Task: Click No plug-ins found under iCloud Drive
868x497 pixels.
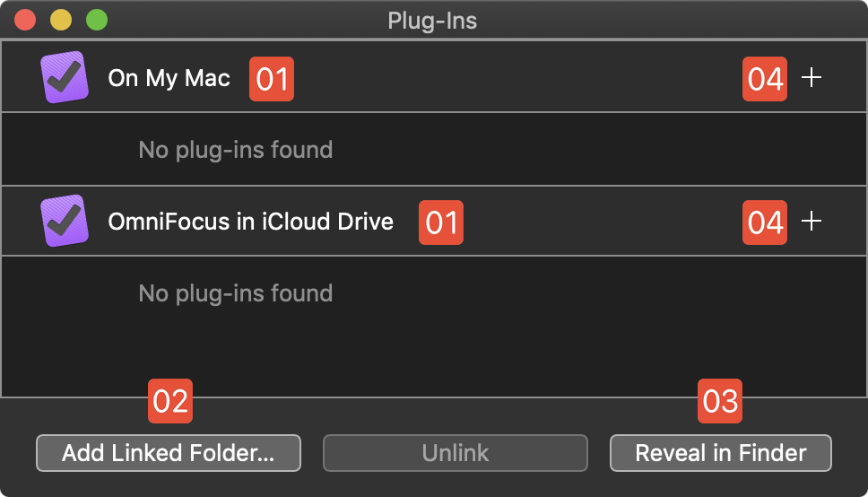Action: (x=236, y=293)
